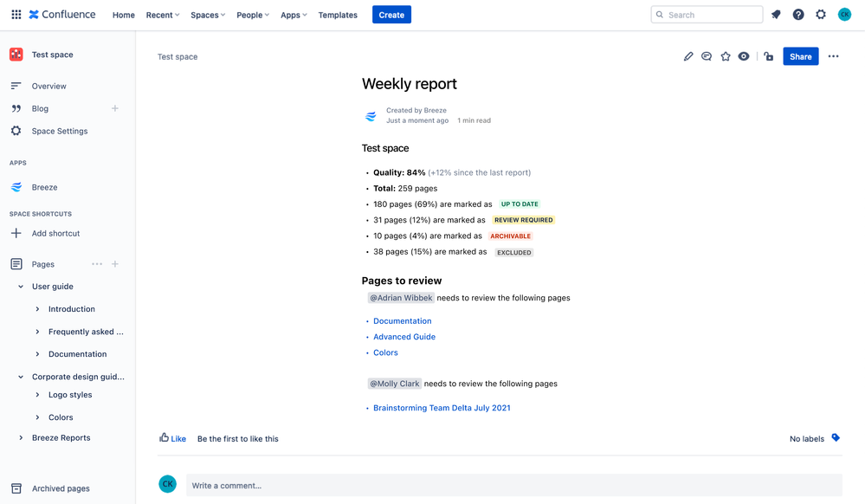Open page restrictions lock icon
The image size is (865, 504).
point(769,56)
